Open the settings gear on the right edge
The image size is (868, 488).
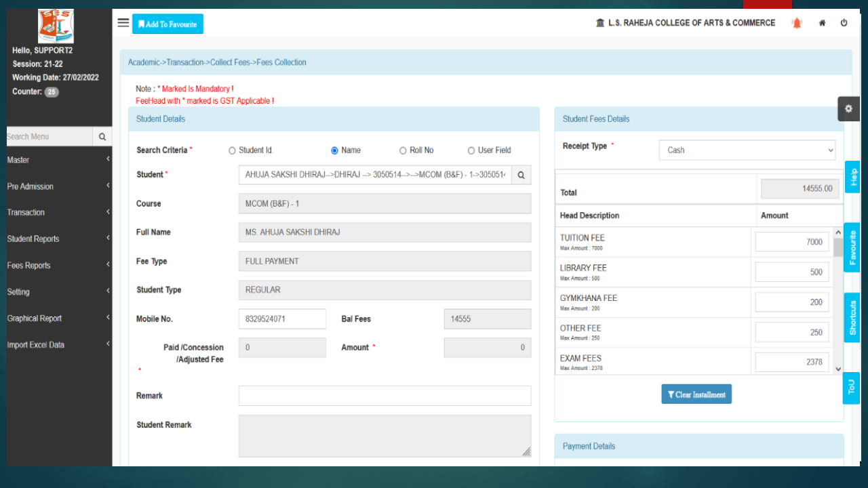click(x=848, y=108)
